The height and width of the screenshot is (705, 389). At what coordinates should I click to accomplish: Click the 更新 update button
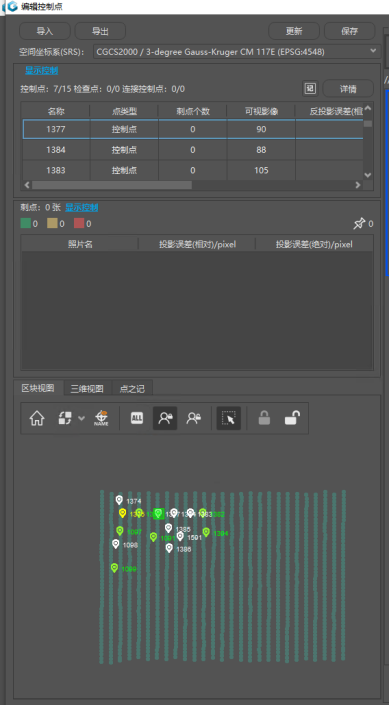(x=294, y=31)
